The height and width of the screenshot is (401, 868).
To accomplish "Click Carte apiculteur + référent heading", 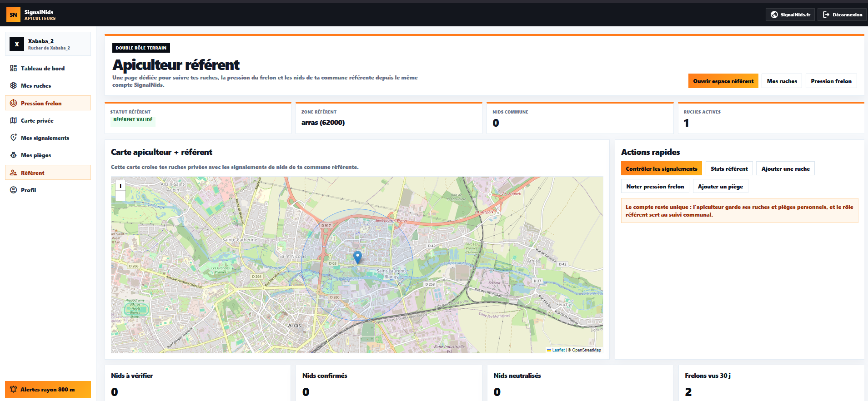I will point(161,152).
